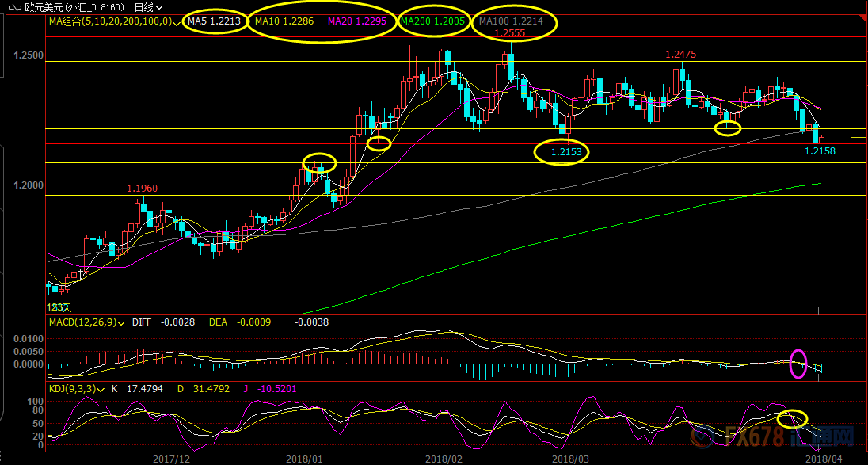
Task: Select the MA5 1.2213 legend label
Action: point(215,21)
